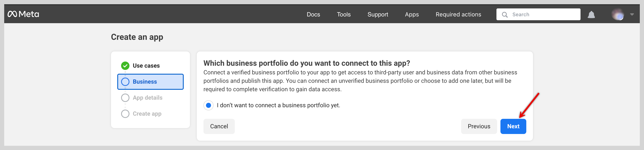
Task: Select the Use cases step label
Action: click(x=146, y=66)
